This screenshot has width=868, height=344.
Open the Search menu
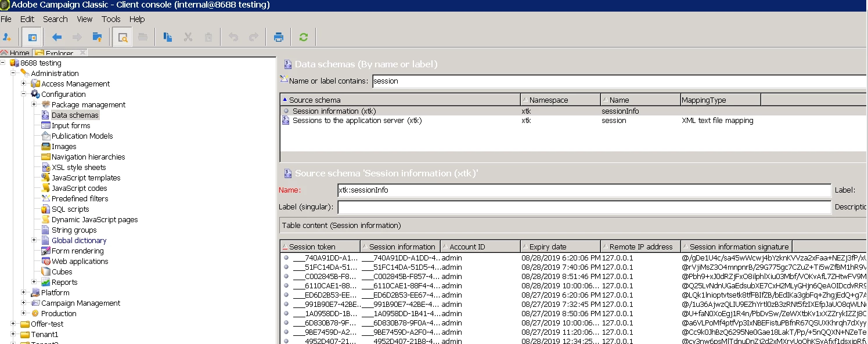pos(55,19)
